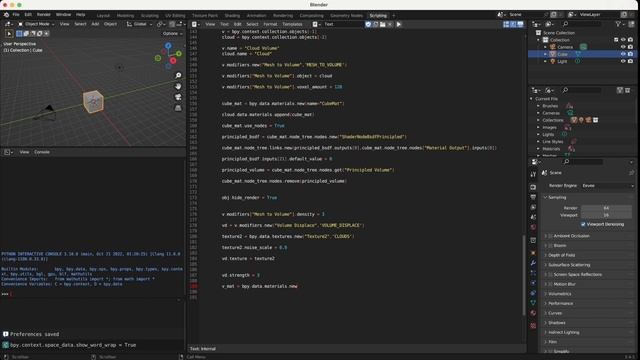This screenshot has width=640, height=360.
Task: Click the Cube object icon in outliner
Action: pos(553,54)
